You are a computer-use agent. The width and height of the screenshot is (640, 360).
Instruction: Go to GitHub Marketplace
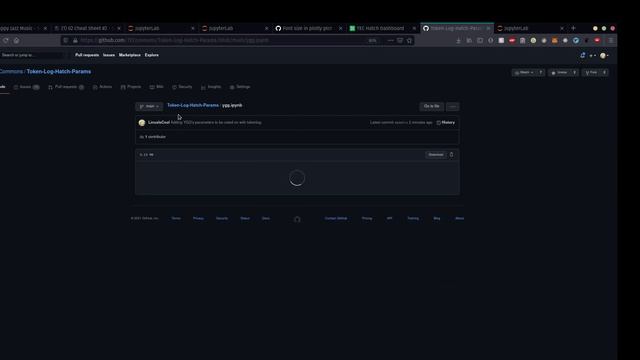click(x=130, y=55)
